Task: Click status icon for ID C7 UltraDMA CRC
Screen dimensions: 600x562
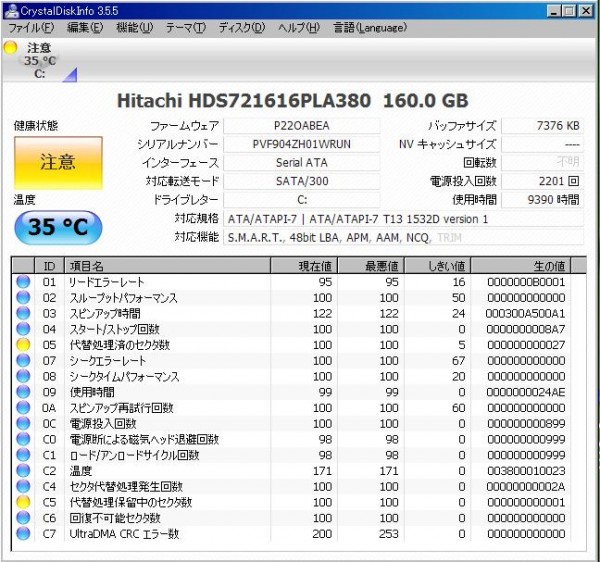Action: (23, 533)
